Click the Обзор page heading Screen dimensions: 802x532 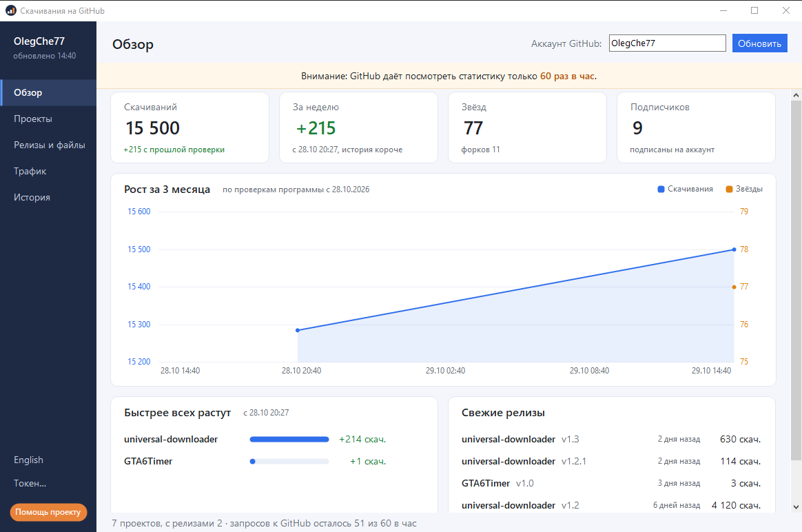click(x=133, y=45)
